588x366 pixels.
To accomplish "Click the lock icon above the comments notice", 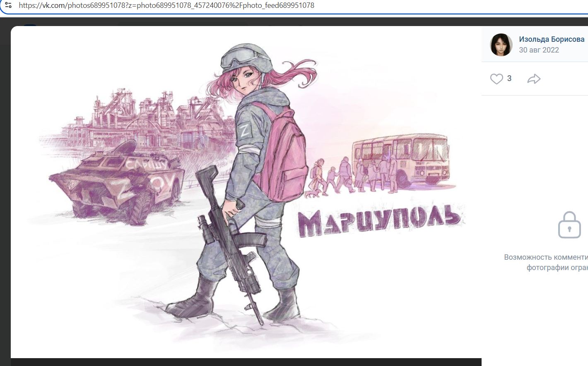I will click(569, 225).
